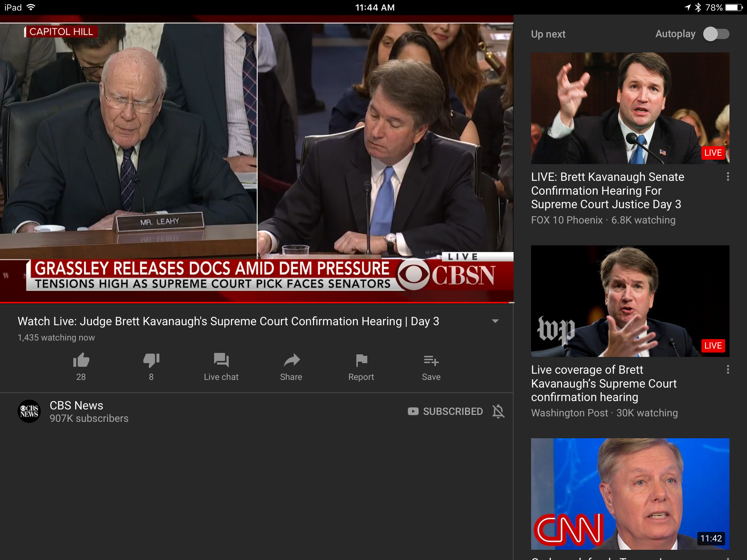Tap the battery indicator icon
This screenshot has height=560, width=747.
pos(734,7)
